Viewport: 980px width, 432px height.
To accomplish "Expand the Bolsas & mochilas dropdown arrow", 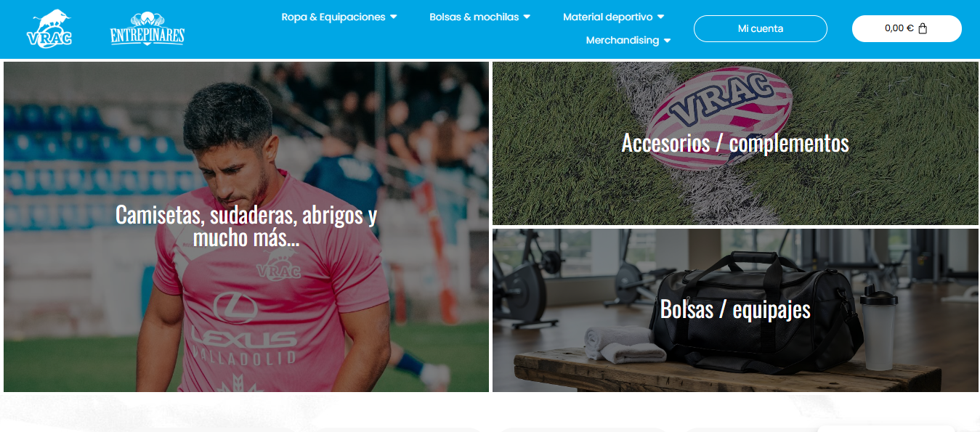I will click(x=527, y=17).
